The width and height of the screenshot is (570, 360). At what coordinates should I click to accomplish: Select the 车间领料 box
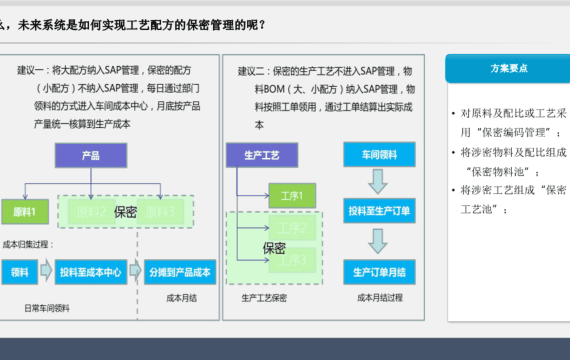click(x=379, y=155)
